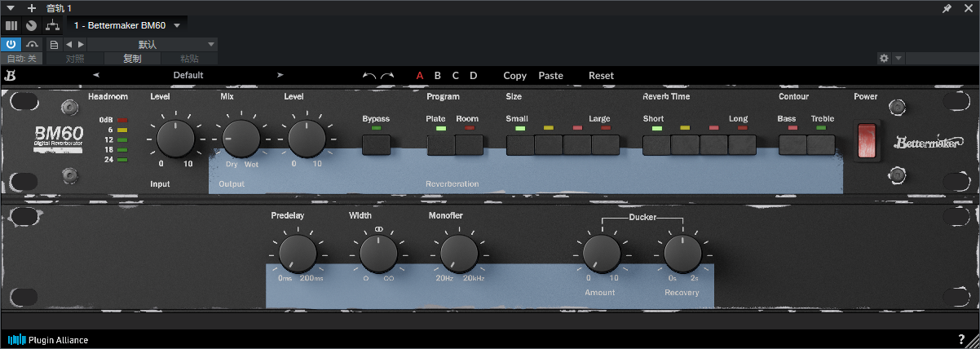Click the 粘贴 paste button
Viewport: 980px width, 349px height.
(x=189, y=59)
